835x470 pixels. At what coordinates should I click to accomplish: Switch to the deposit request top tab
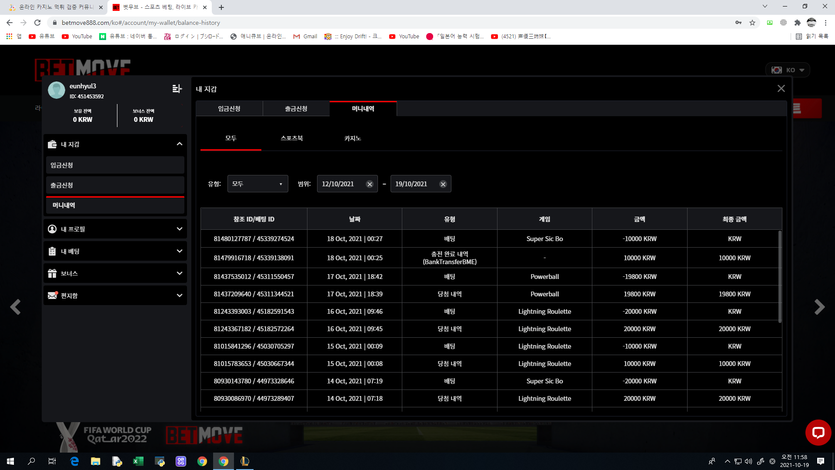pos(229,109)
